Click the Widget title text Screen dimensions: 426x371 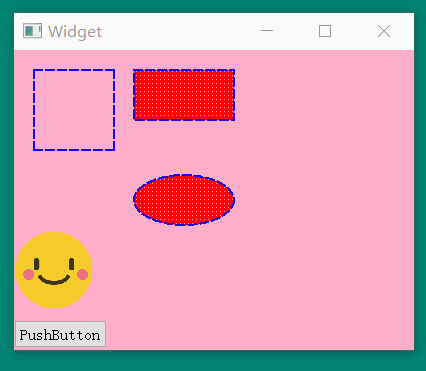pyautogui.click(x=75, y=32)
